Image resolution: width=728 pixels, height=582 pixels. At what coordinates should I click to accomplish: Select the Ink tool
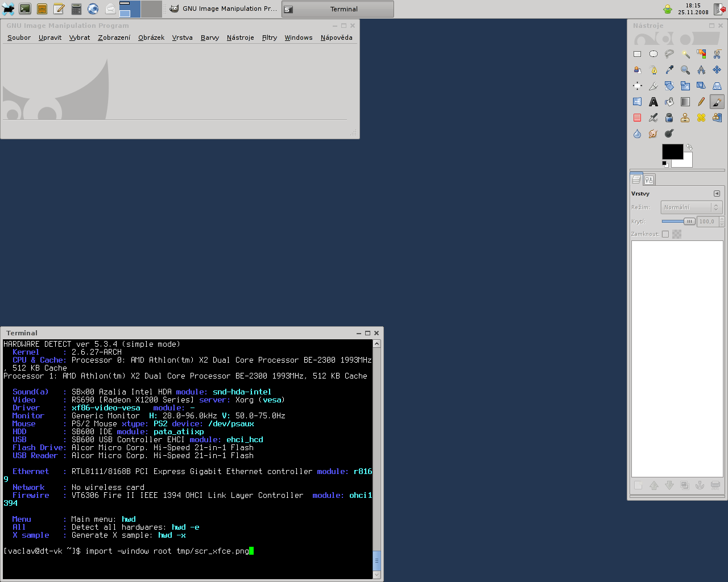669,118
